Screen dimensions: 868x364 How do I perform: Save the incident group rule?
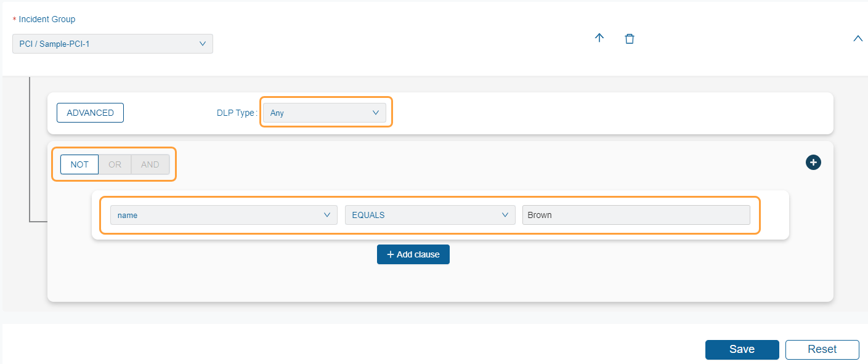pos(742,349)
